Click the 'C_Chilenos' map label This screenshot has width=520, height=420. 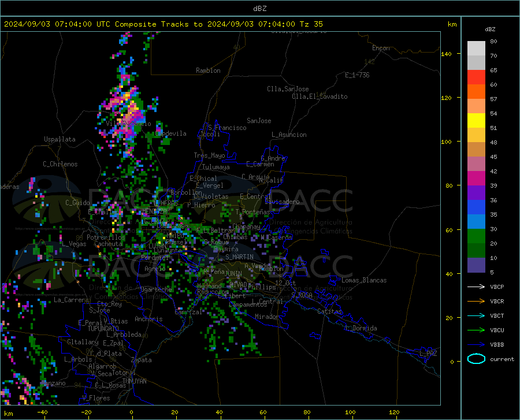60,164
